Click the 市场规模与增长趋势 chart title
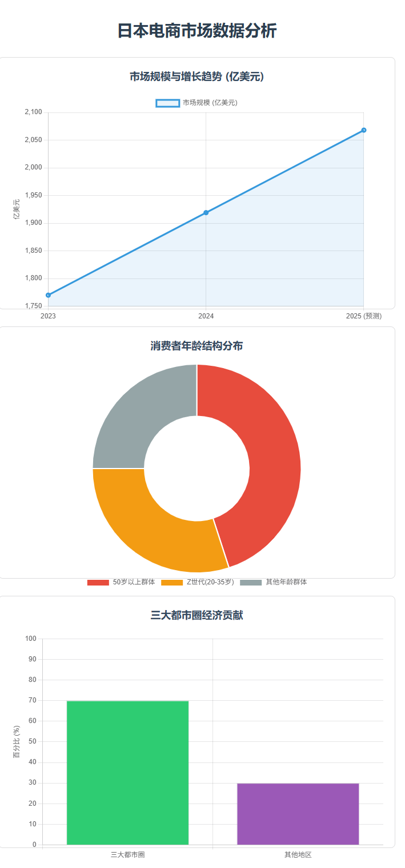 [x=197, y=76]
